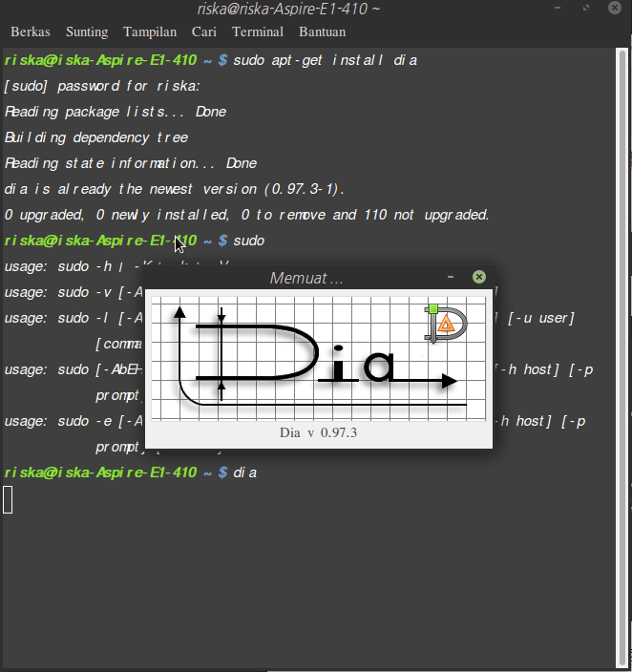
Task: Click '[sudo] password for riska:' line
Action: coord(102,86)
